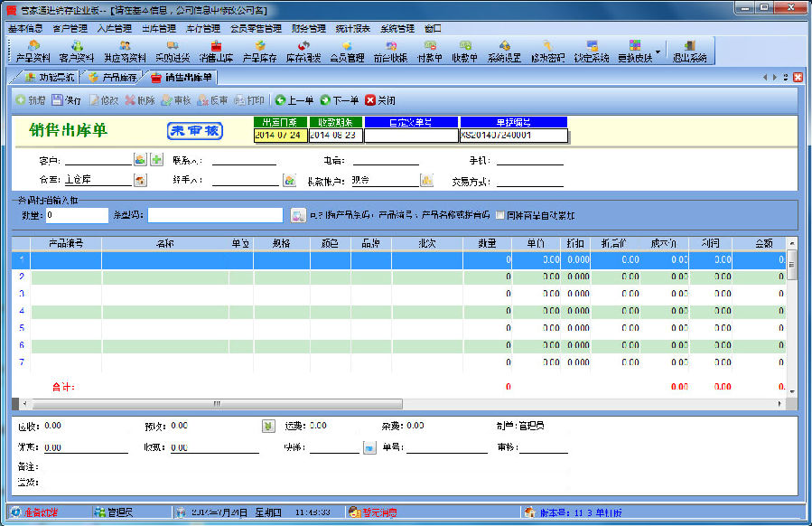Screen dimensions: 812x526
Task: Open 客户资料 in the main toolbar
Action: coord(77,51)
